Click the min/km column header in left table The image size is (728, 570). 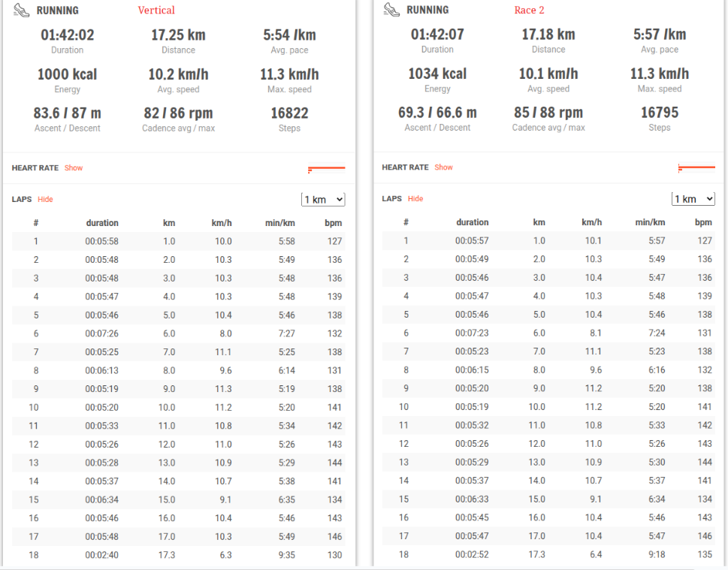coord(280,223)
